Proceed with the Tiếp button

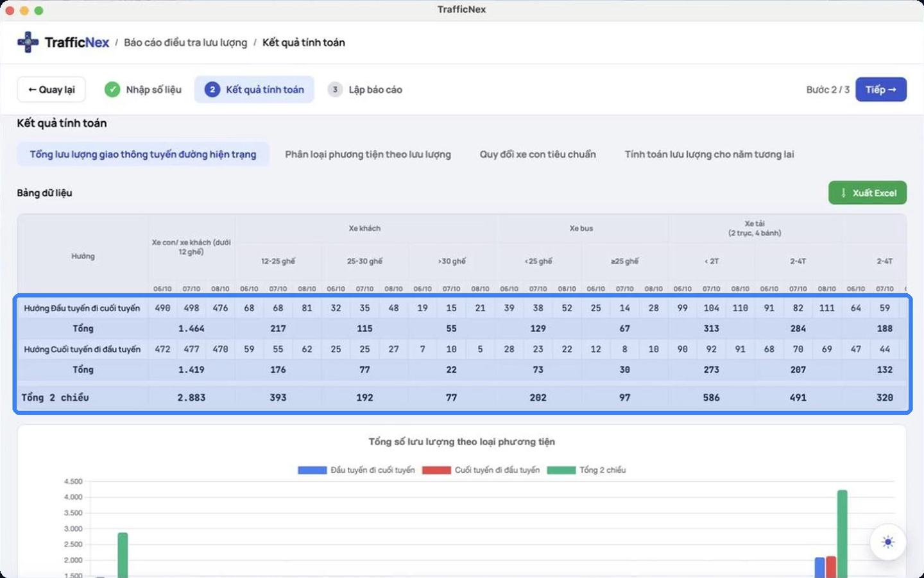pyautogui.click(x=881, y=90)
